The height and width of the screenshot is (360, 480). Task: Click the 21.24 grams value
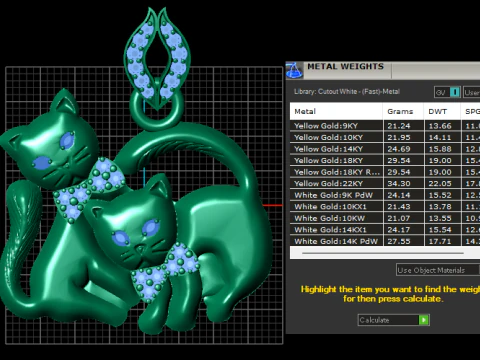click(x=399, y=126)
